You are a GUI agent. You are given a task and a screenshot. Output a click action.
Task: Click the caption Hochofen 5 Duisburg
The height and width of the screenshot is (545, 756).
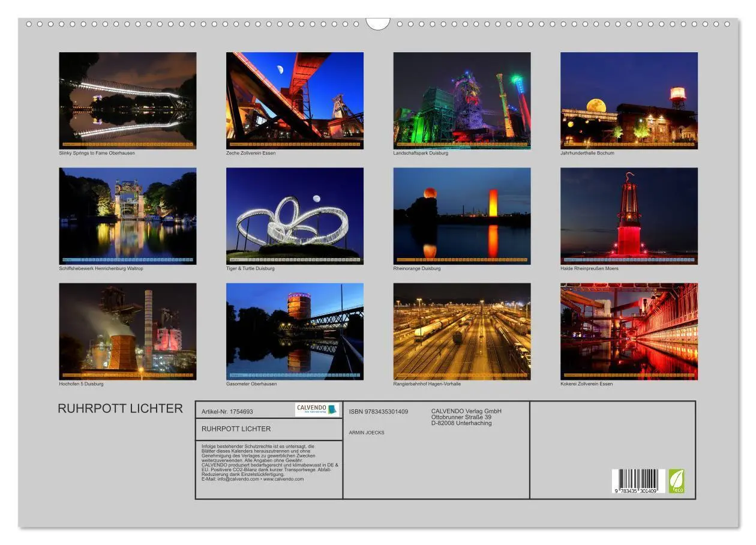(81, 384)
